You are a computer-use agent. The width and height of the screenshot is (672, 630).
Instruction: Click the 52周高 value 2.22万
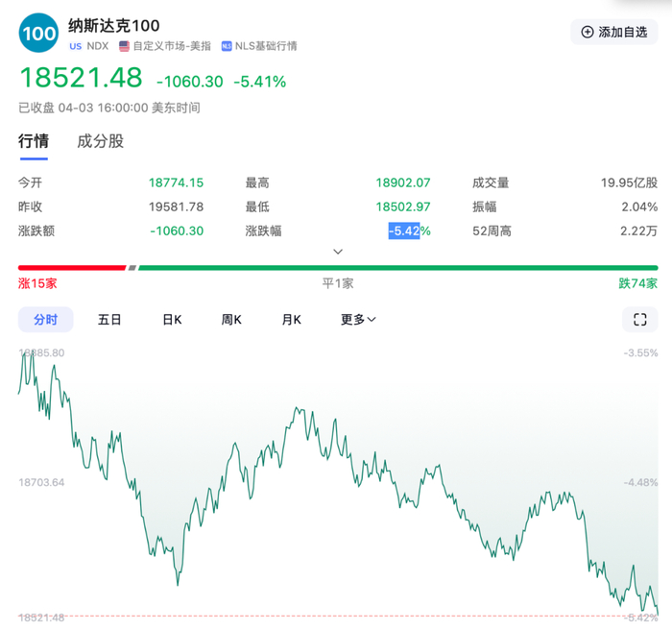(x=638, y=231)
